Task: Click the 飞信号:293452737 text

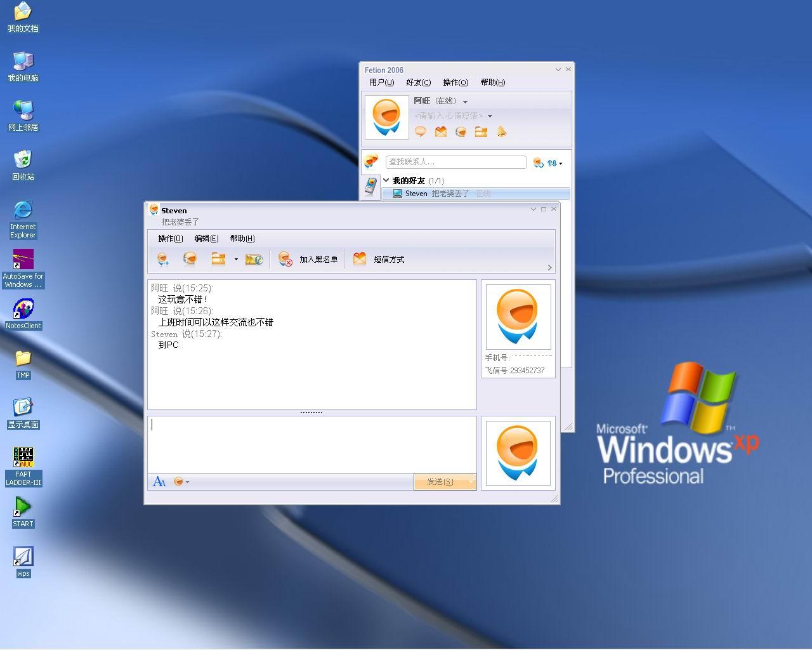Action: coord(515,371)
